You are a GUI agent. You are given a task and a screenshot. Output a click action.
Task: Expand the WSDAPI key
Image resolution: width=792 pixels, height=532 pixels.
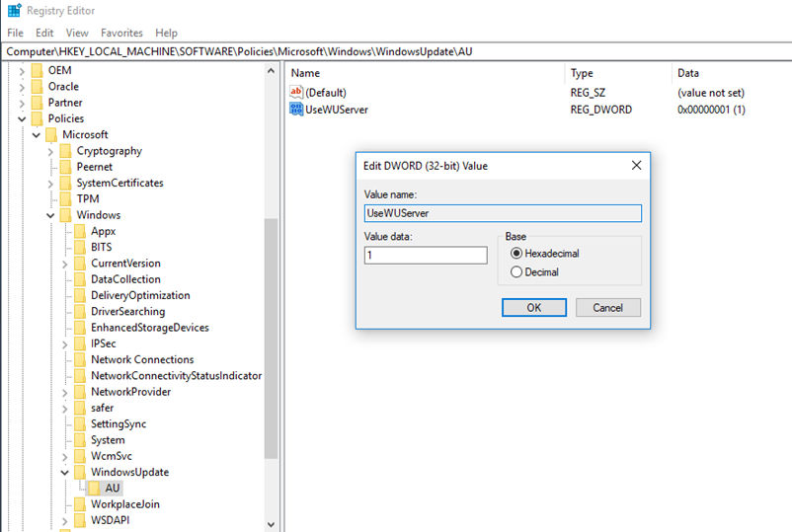pyautogui.click(x=64, y=521)
